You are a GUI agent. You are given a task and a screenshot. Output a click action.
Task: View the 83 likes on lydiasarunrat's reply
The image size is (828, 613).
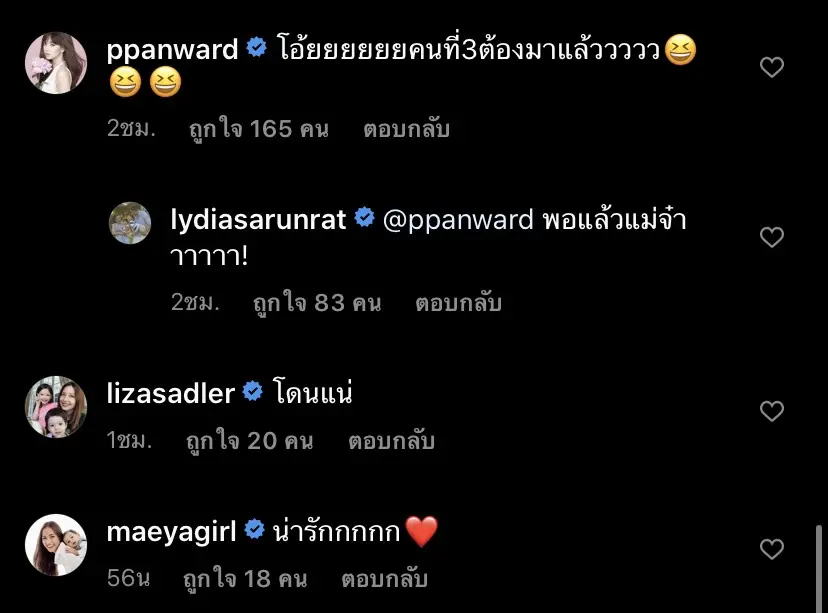pos(317,303)
